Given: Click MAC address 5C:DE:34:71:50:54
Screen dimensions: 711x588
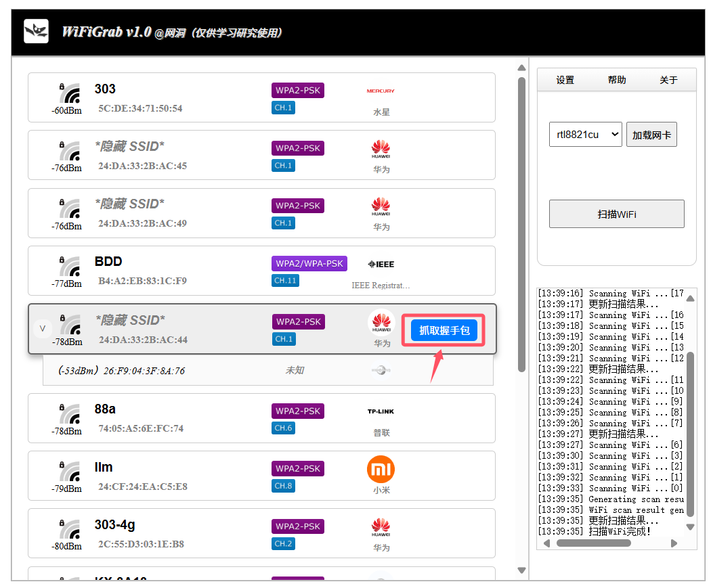Looking at the screenshot, I should [x=140, y=108].
